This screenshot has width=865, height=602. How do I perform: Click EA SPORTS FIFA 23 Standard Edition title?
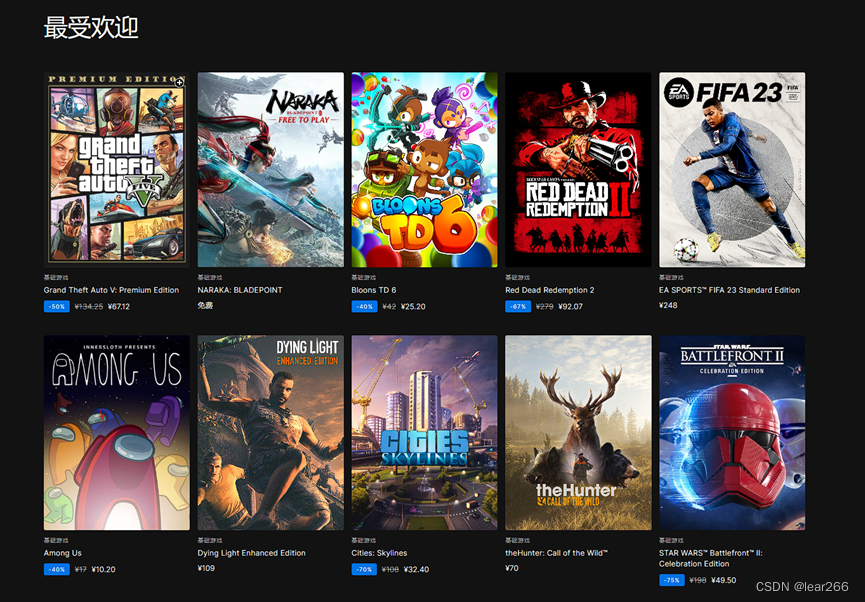[729, 290]
